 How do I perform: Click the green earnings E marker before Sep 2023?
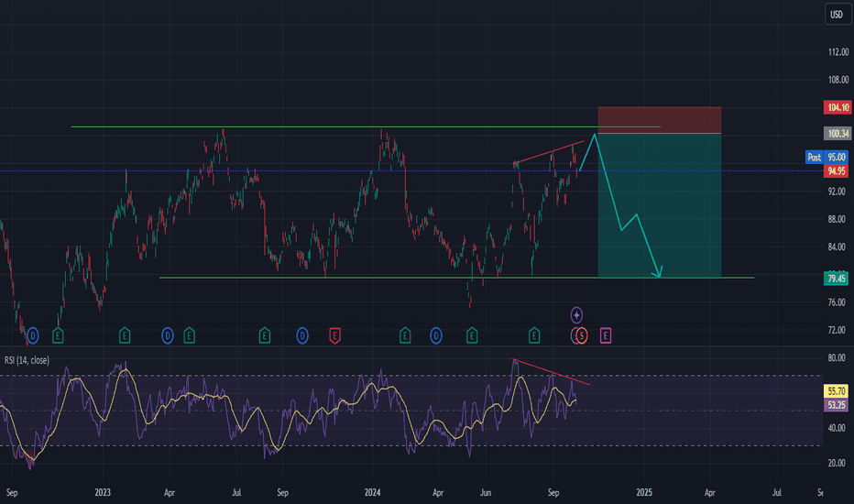(265, 336)
